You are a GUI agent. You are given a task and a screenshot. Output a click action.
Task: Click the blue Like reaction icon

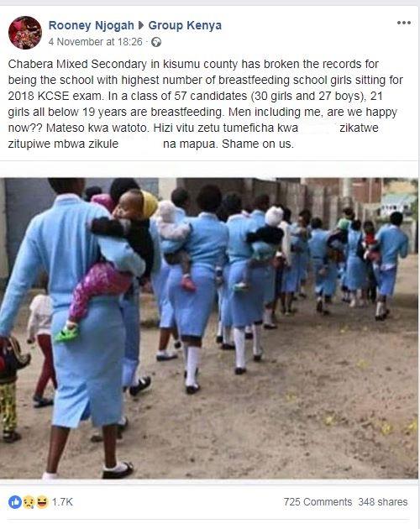pyautogui.click(x=15, y=502)
